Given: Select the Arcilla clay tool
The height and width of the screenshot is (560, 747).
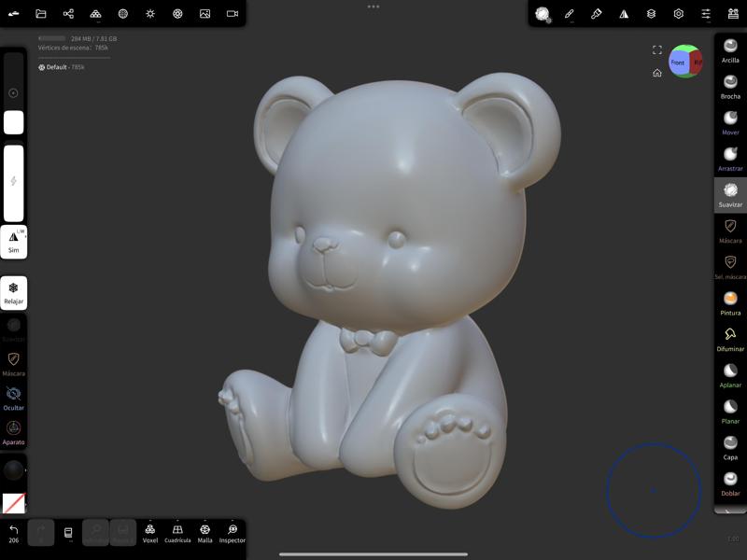Looking at the screenshot, I should coord(730,51).
